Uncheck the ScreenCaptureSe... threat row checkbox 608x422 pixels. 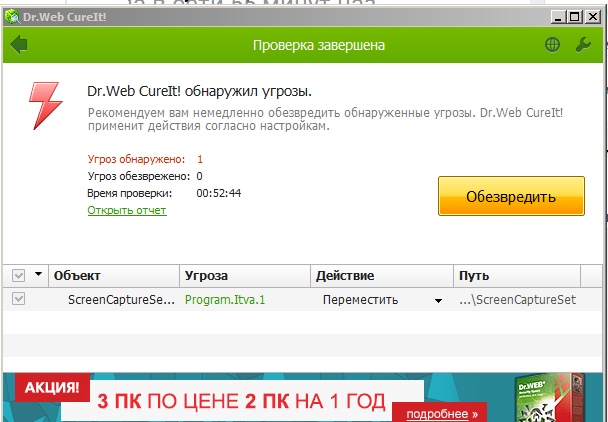(18, 299)
